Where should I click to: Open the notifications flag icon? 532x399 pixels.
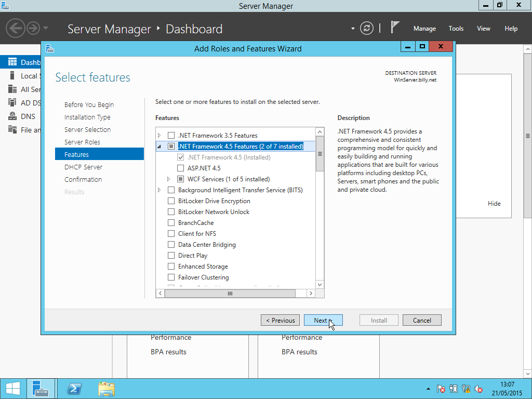pyautogui.click(x=395, y=27)
